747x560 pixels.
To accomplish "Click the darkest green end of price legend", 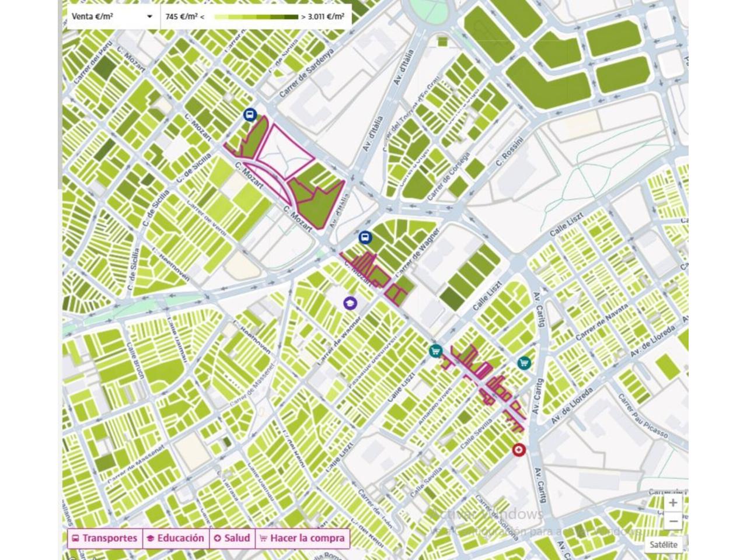I will pyautogui.click(x=293, y=17).
